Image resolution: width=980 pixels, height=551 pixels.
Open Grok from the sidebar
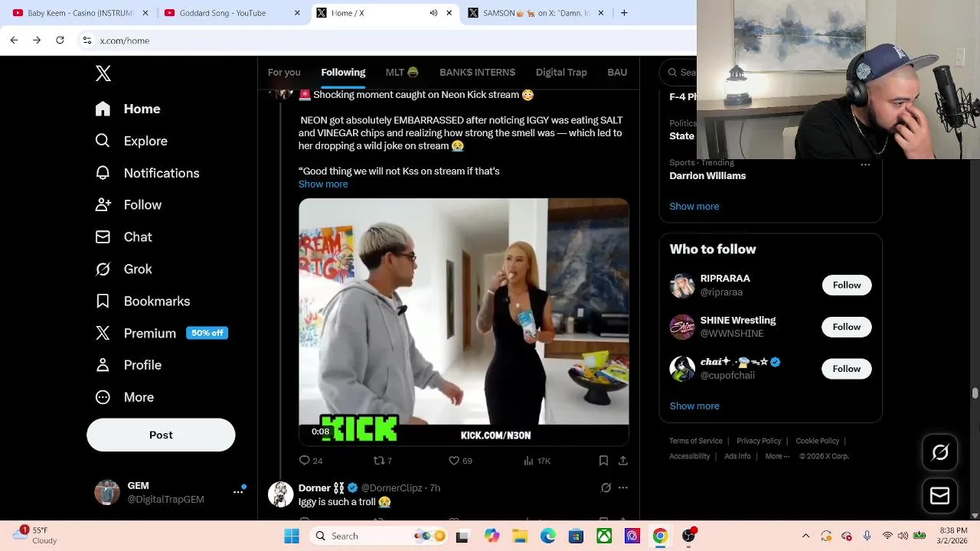click(x=123, y=269)
